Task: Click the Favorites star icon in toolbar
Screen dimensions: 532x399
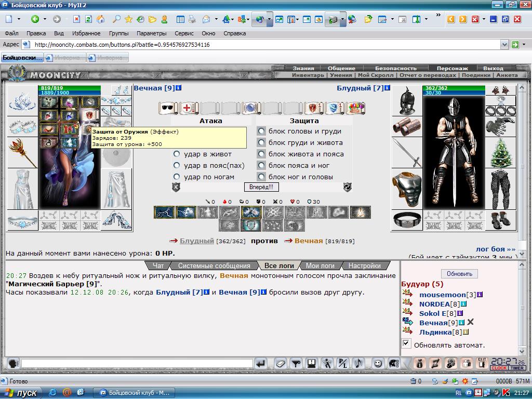Action: tap(128, 19)
